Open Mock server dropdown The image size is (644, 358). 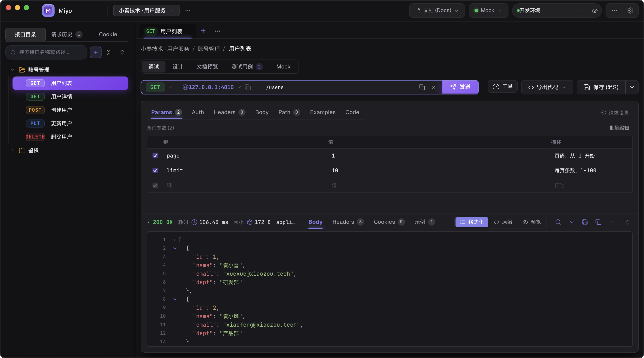tap(488, 11)
